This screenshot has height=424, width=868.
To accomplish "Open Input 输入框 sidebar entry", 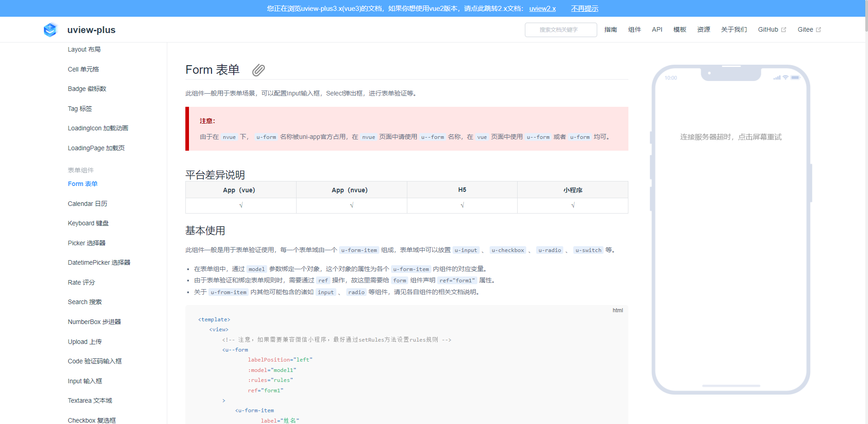I will [85, 381].
